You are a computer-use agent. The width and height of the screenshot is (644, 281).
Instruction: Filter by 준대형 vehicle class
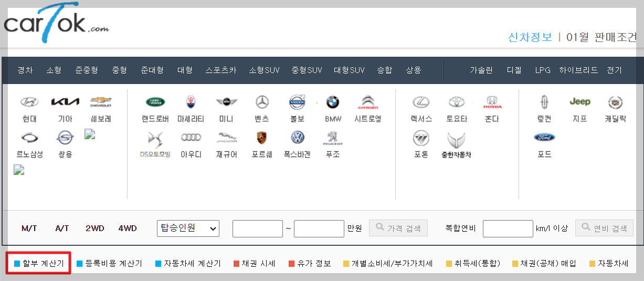[x=152, y=70]
